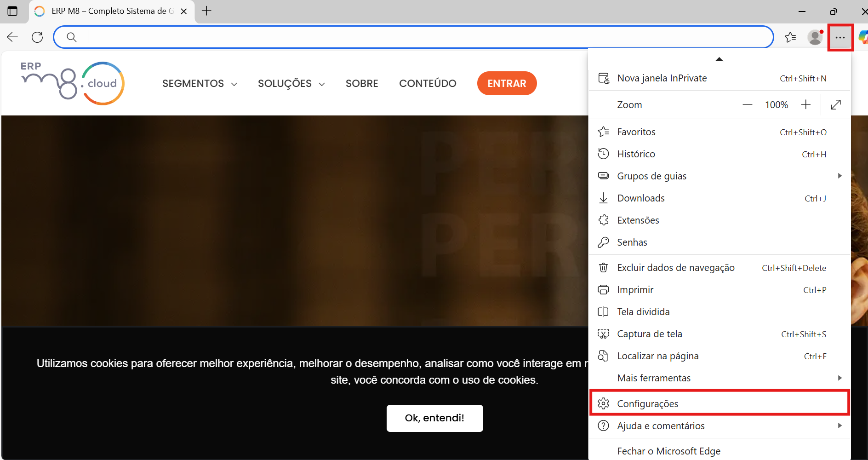Reload the page with refresh icon

(x=37, y=37)
